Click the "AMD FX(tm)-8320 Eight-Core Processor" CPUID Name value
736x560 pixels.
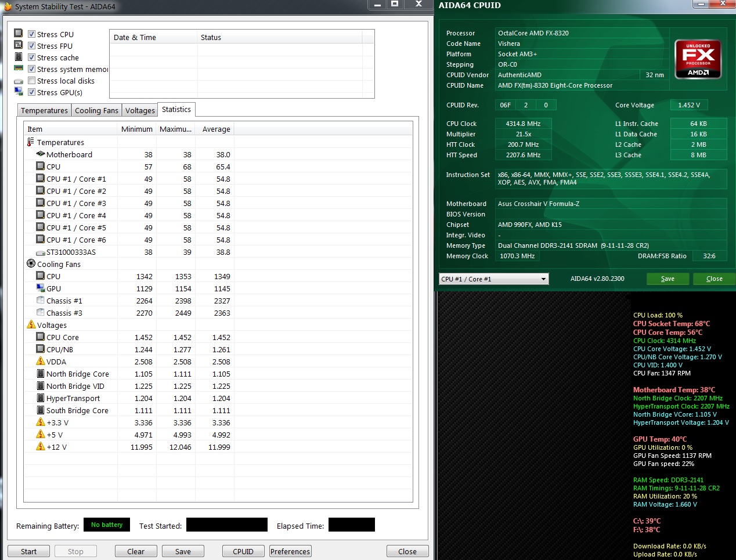[555, 85]
